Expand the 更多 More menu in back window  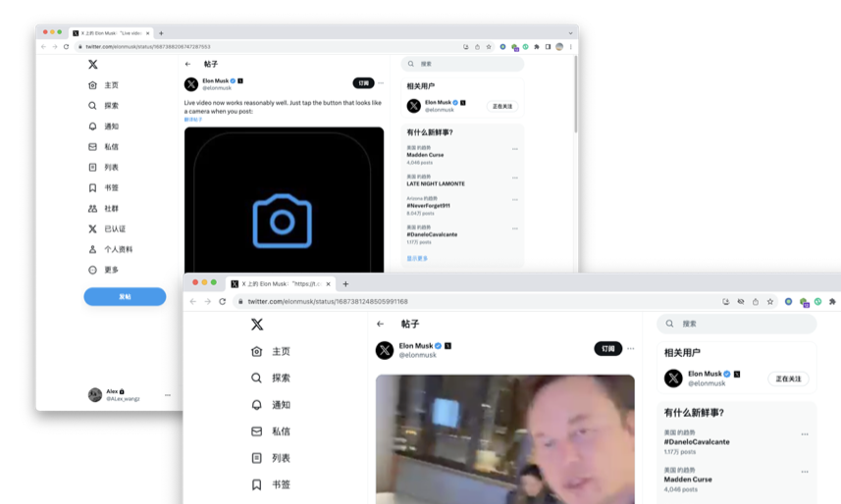point(110,271)
